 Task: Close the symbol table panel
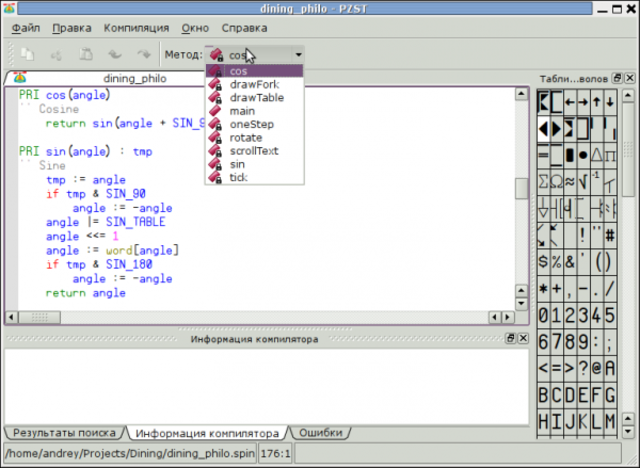click(630, 78)
